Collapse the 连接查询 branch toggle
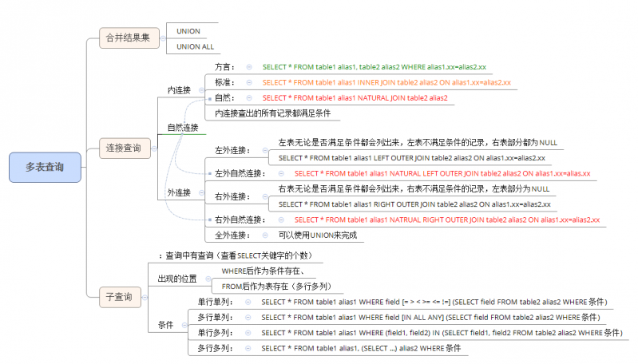This screenshot has height=364, width=638. (153, 148)
